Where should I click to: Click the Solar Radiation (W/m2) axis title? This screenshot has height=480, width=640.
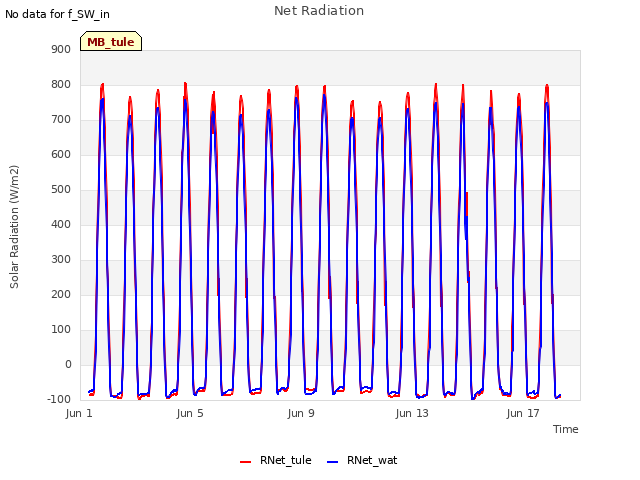coord(14,227)
